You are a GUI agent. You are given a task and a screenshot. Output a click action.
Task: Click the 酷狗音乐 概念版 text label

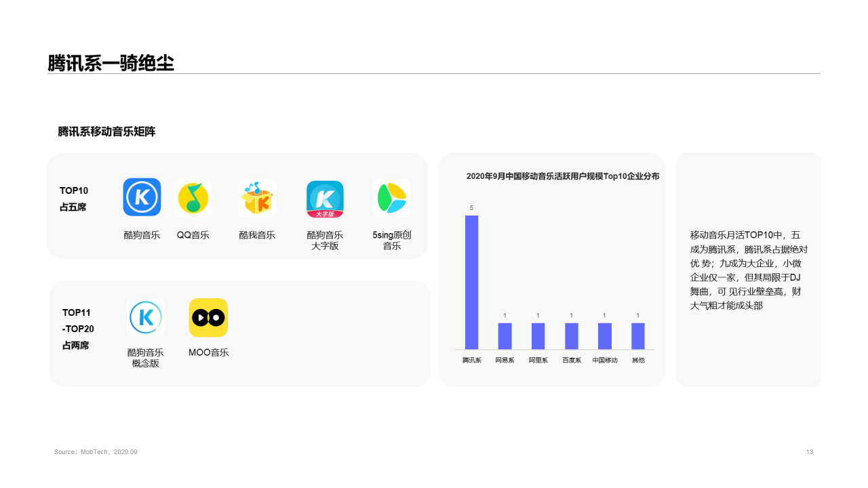tap(146, 358)
